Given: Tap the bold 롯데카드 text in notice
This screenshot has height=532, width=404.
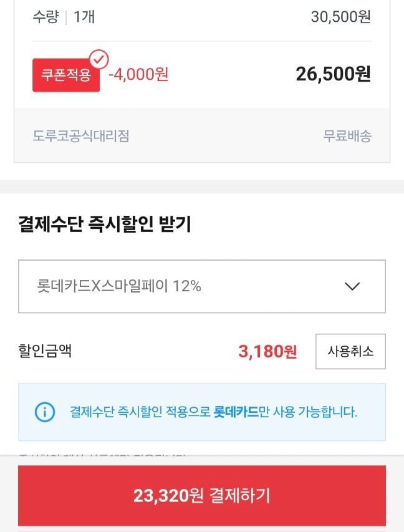Looking at the screenshot, I should [x=235, y=412].
